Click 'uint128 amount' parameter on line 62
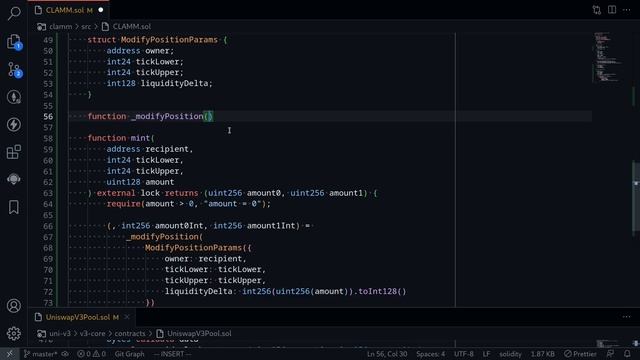Screen dimensions: 640x360 [140, 182]
